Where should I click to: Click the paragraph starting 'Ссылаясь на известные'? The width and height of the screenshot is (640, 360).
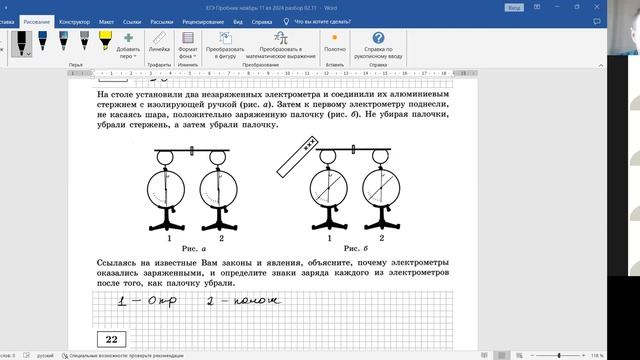[273, 273]
